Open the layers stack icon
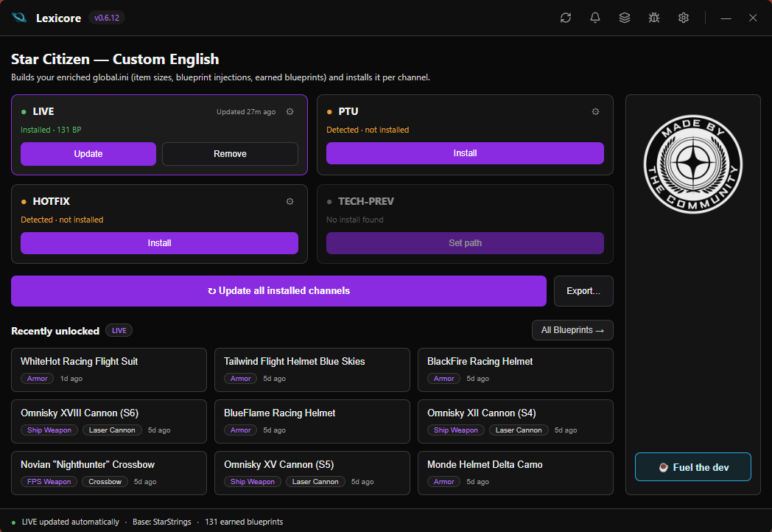The width and height of the screenshot is (772, 532). coord(624,18)
